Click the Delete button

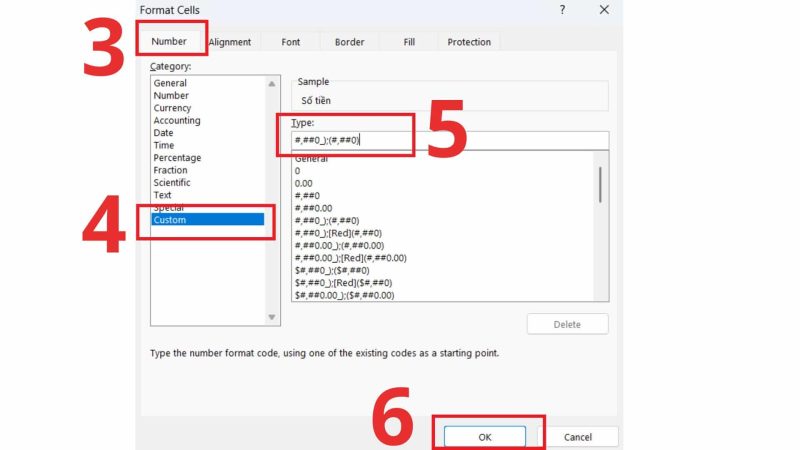pyautogui.click(x=567, y=324)
